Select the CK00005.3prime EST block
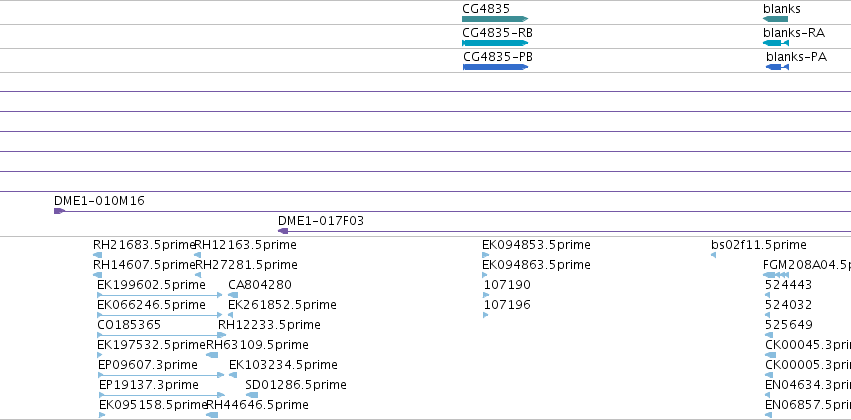This screenshot has width=851, height=420. [769, 375]
